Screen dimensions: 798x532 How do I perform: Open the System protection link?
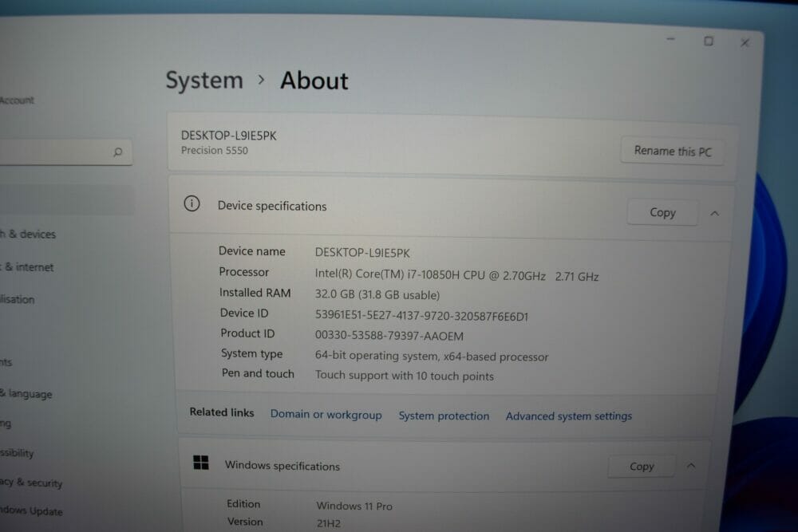(444, 416)
